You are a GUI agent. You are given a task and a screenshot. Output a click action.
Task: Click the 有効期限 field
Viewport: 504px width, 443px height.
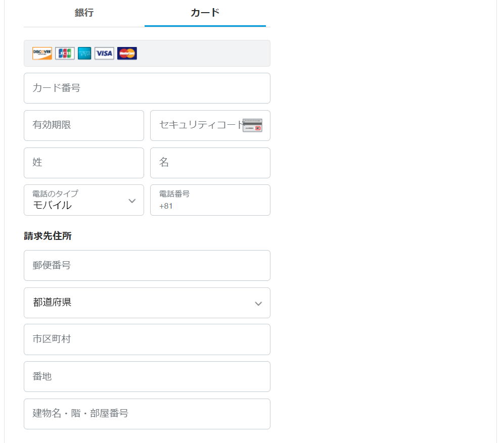pyautogui.click(x=83, y=125)
